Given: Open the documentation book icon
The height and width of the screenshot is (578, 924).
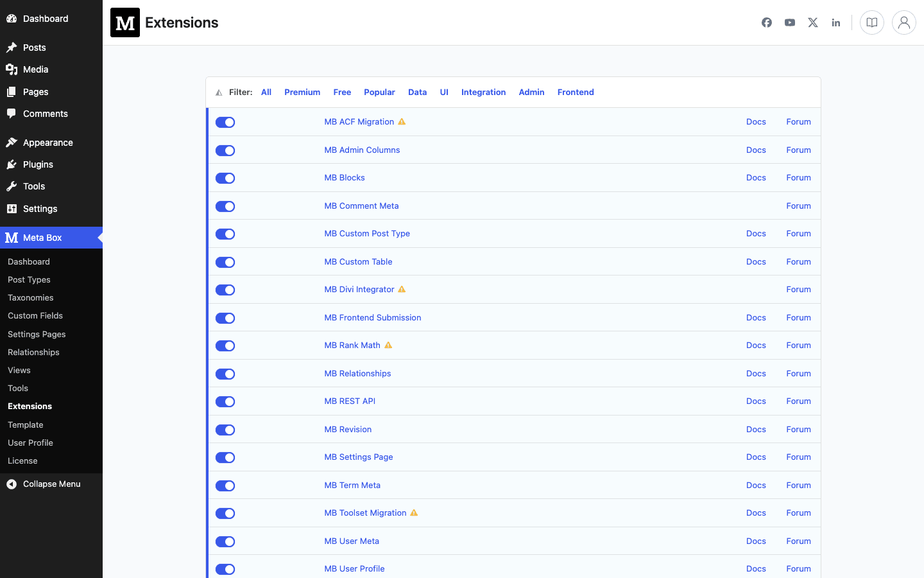Looking at the screenshot, I should 872,22.
